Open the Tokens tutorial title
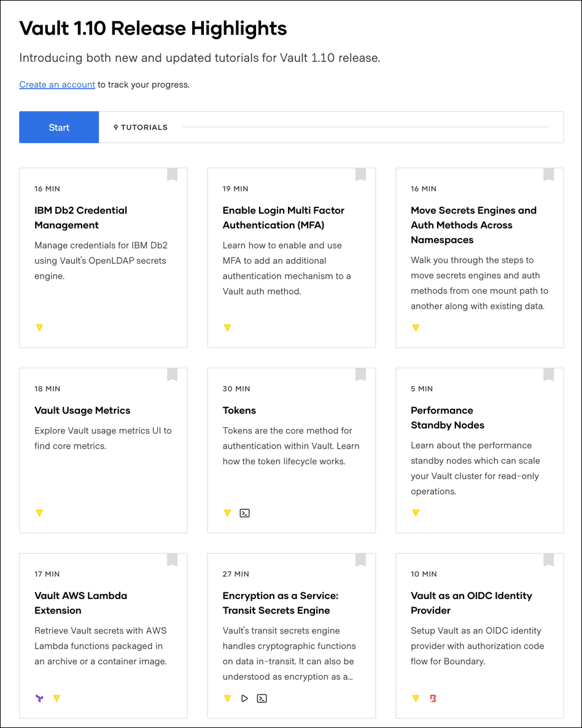 point(239,411)
